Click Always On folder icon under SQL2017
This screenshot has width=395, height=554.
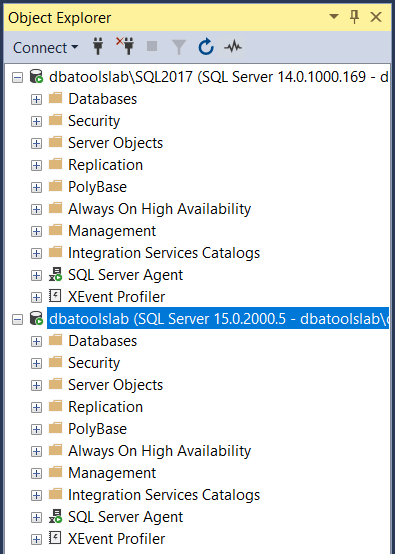[55, 208]
